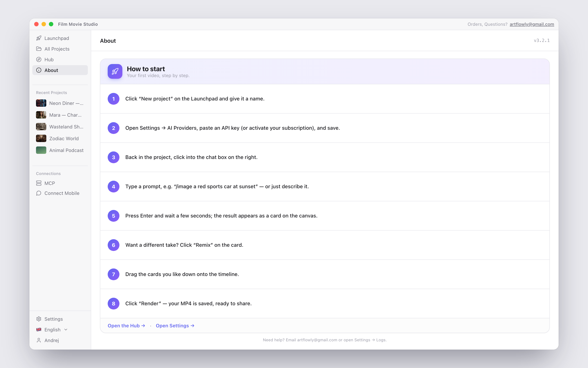Image resolution: width=588 pixels, height=368 pixels.
Task: Click the Mara project thumbnail
Action: (x=41, y=115)
